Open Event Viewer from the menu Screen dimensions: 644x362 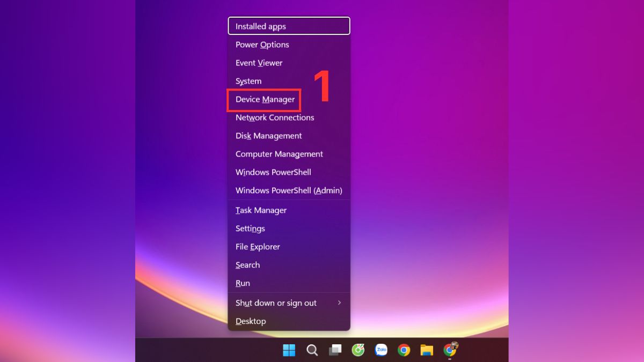[259, 63]
